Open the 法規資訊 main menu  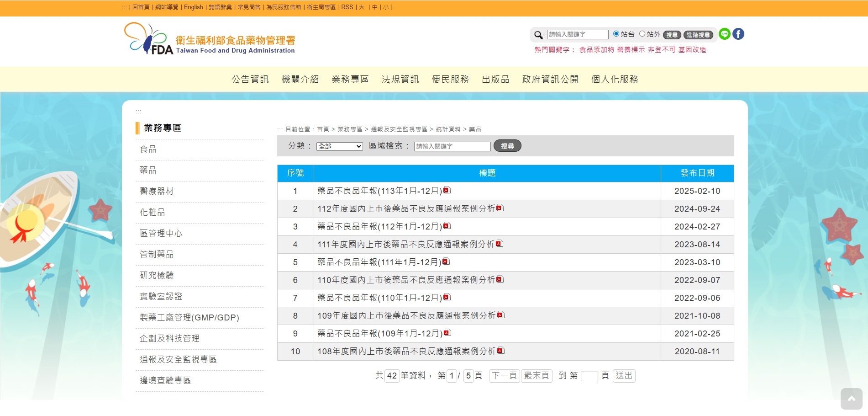(x=400, y=80)
